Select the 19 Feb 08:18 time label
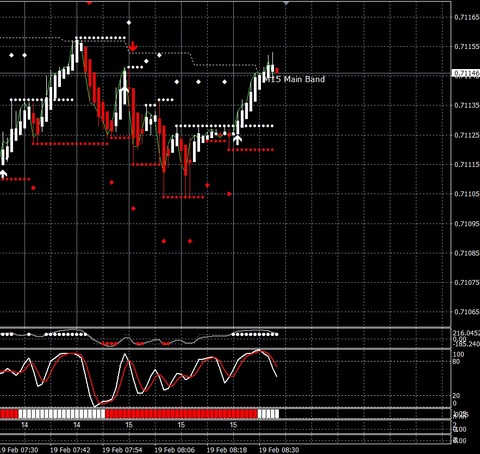The image size is (480, 454). [x=227, y=450]
